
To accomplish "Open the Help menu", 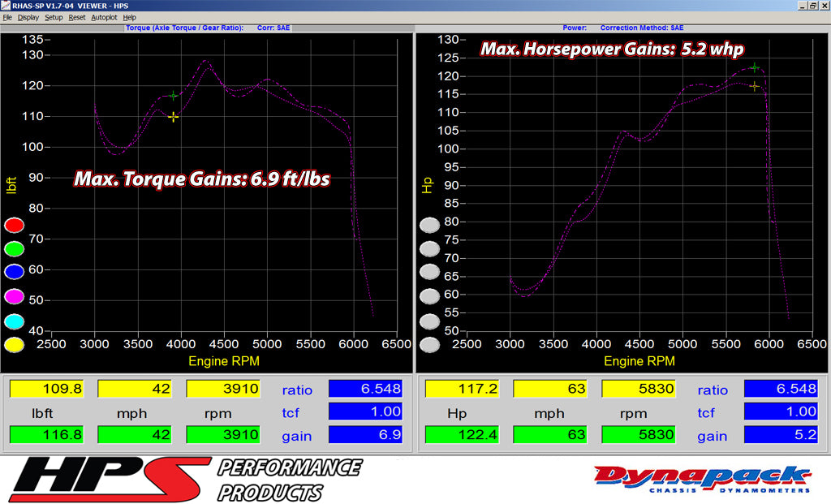I will coord(129,17).
